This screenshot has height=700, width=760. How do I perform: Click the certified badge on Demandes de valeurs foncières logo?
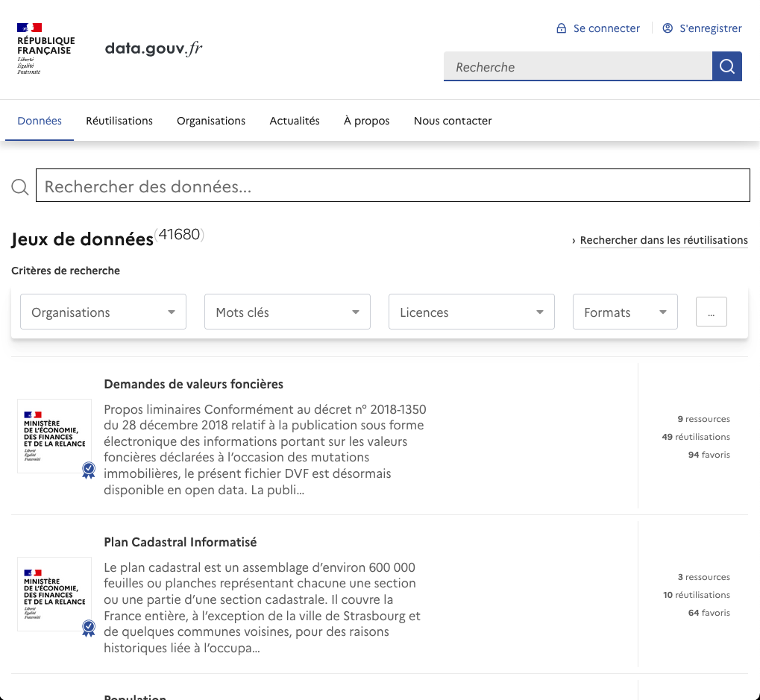tap(89, 470)
